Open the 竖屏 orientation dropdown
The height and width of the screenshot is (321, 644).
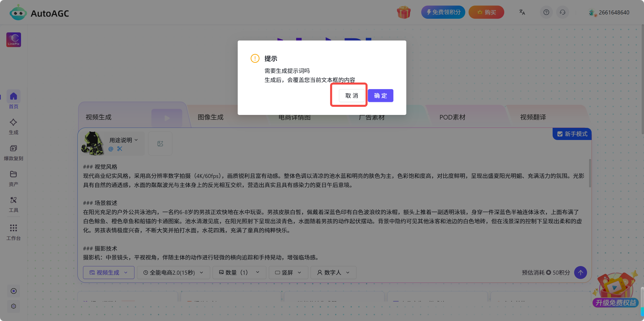(x=288, y=272)
